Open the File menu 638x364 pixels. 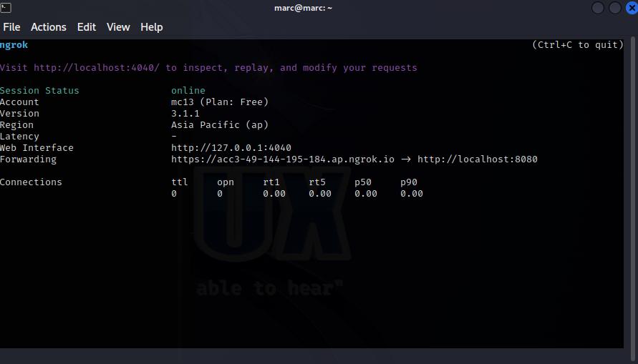pos(11,27)
